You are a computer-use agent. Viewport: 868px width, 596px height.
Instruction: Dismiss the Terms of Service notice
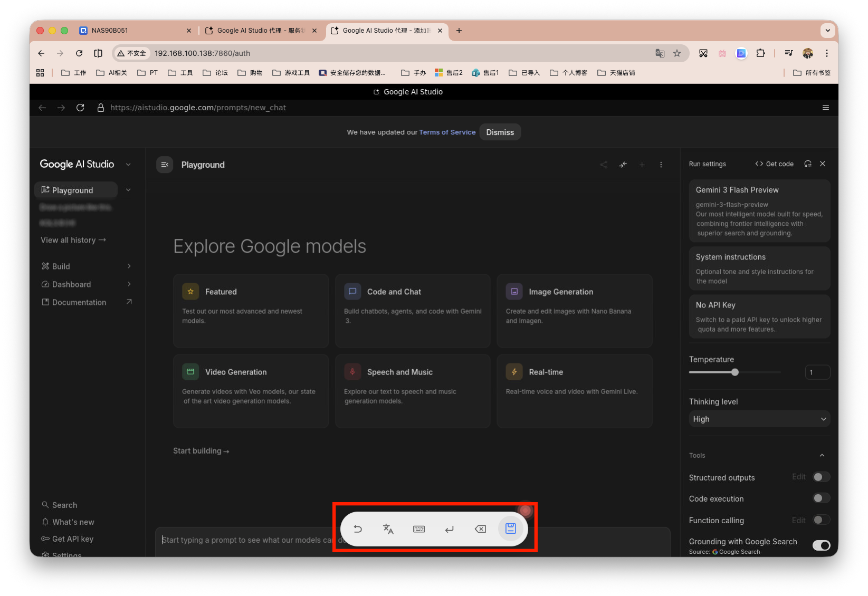coord(500,132)
